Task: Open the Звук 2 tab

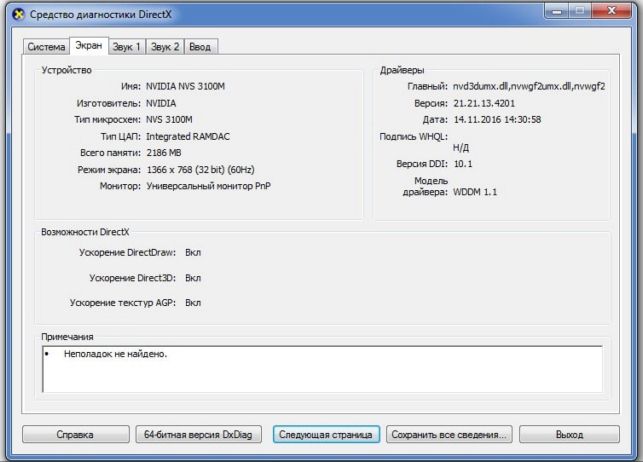Action: (165, 47)
